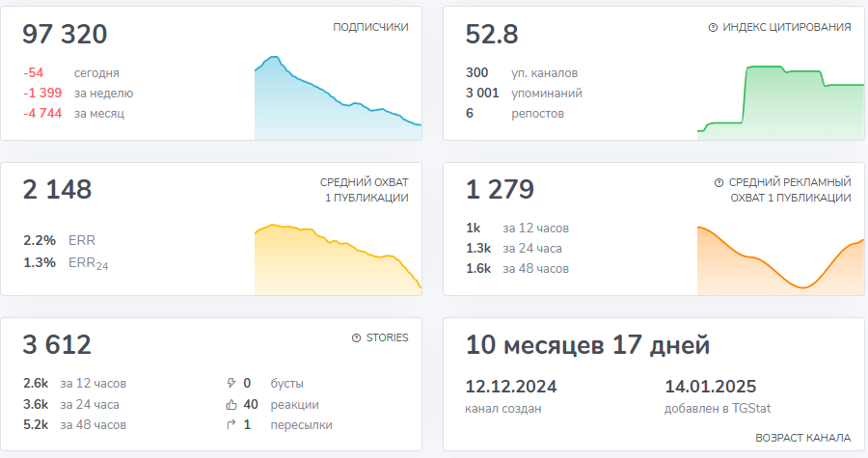Open the yellow average reach chart

338,258
